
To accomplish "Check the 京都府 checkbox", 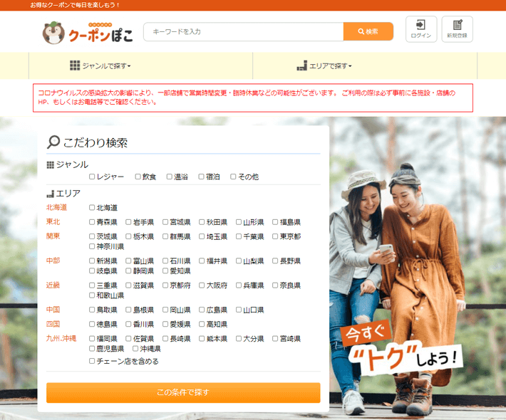I will point(165,285).
